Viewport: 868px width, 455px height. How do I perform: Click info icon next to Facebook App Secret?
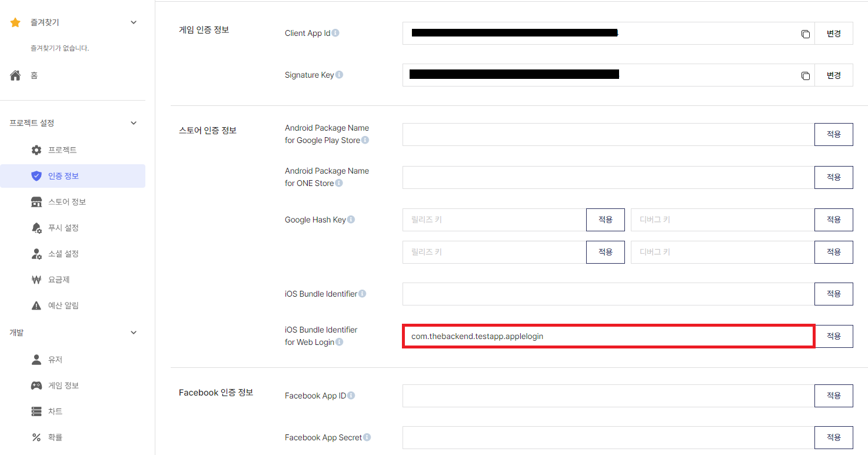(367, 437)
